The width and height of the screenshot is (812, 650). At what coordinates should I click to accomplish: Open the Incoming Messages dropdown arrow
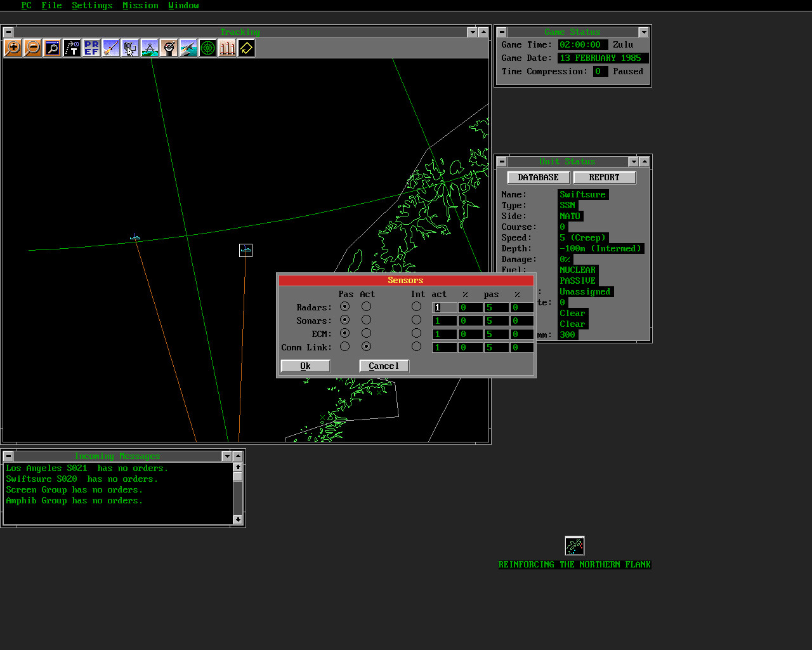pos(226,456)
